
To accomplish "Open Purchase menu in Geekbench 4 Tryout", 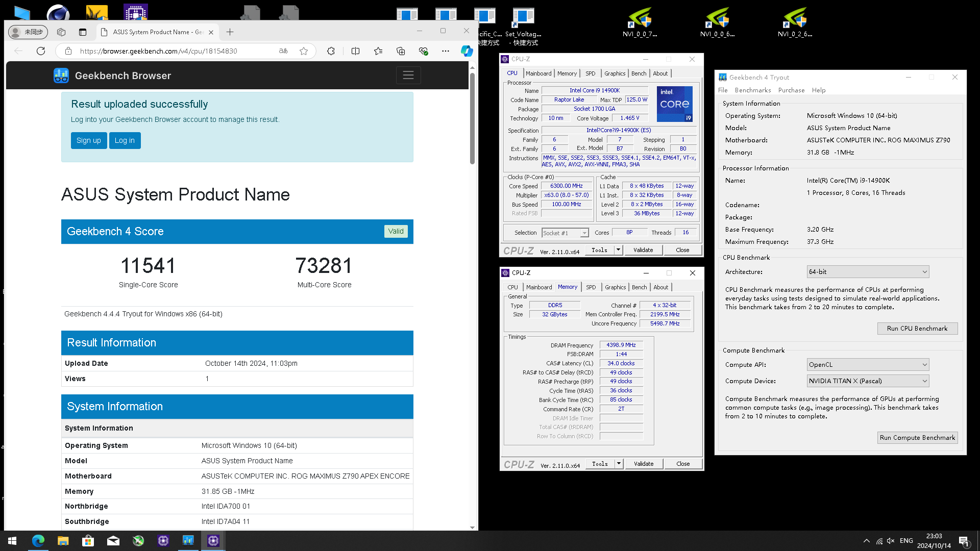I will pyautogui.click(x=791, y=90).
